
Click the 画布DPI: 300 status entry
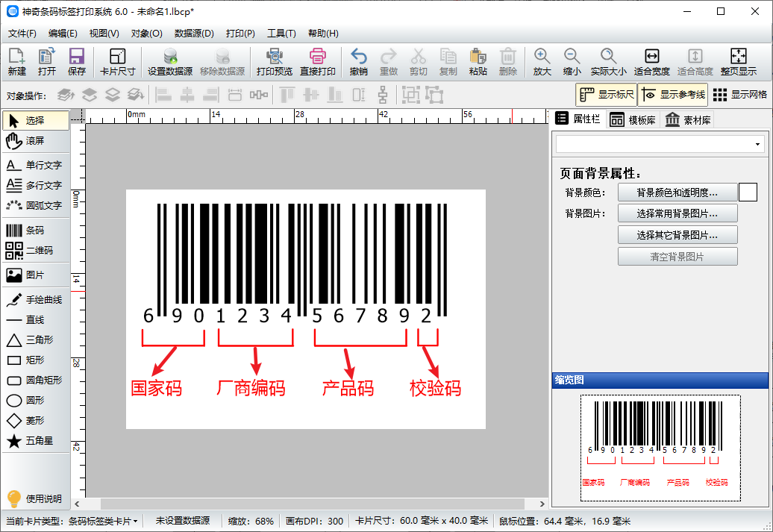(315, 521)
